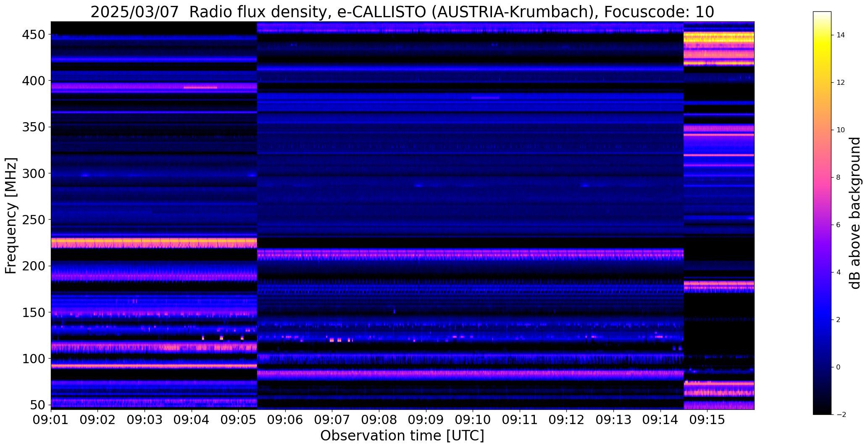Viewport: 868px width, 448px height.
Task: Click the 09:08 time tick label
Action: click(x=379, y=419)
